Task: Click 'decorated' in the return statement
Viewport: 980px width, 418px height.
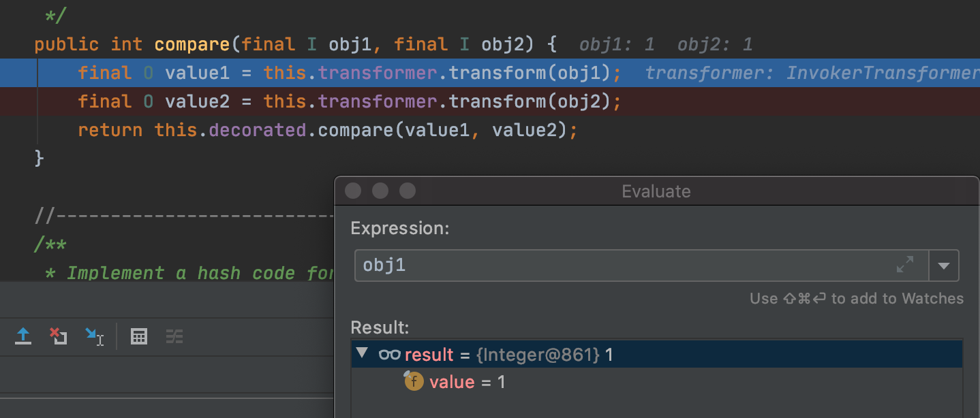Action: point(257,130)
